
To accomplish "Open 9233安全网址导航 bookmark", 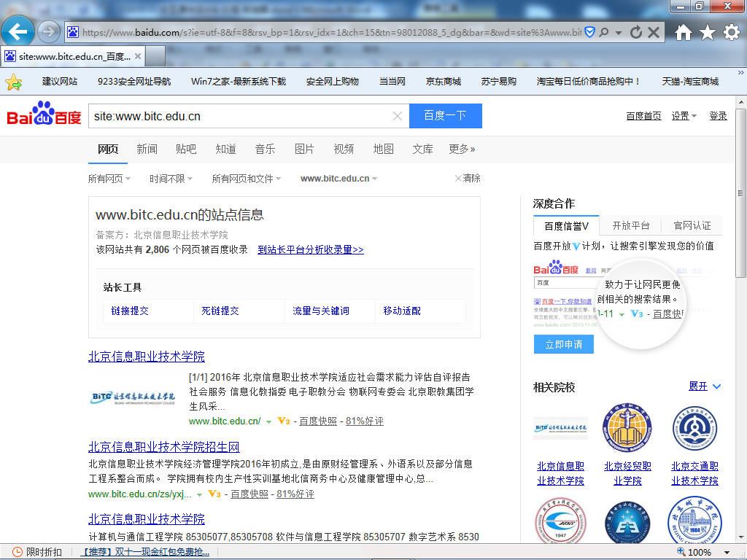I will 134,82.
